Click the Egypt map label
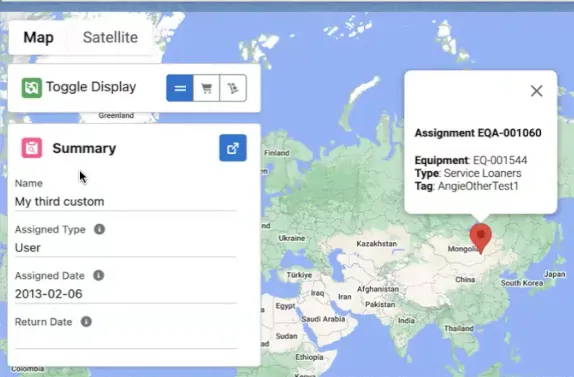Image resolution: width=574 pixels, height=377 pixels. tap(286, 306)
